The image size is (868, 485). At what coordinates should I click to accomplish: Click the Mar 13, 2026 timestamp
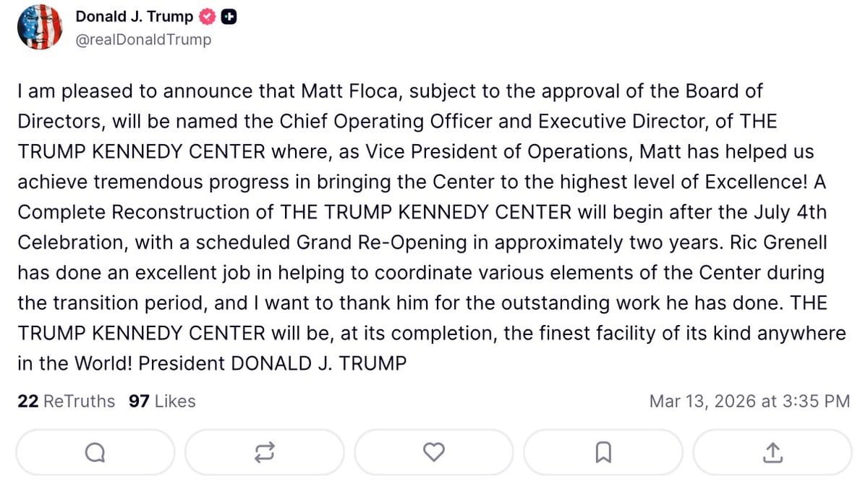pyautogui.click(x=749, y=401)
